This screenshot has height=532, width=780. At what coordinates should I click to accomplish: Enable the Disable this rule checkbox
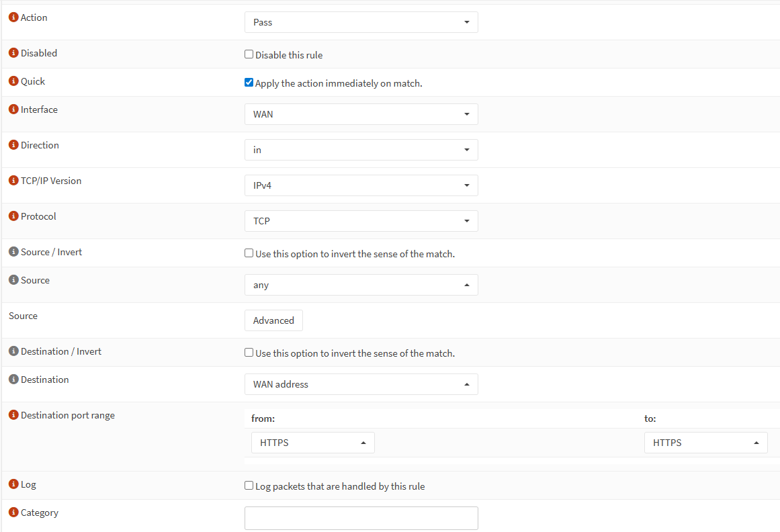pyautogui.click(x=249, y=54)
